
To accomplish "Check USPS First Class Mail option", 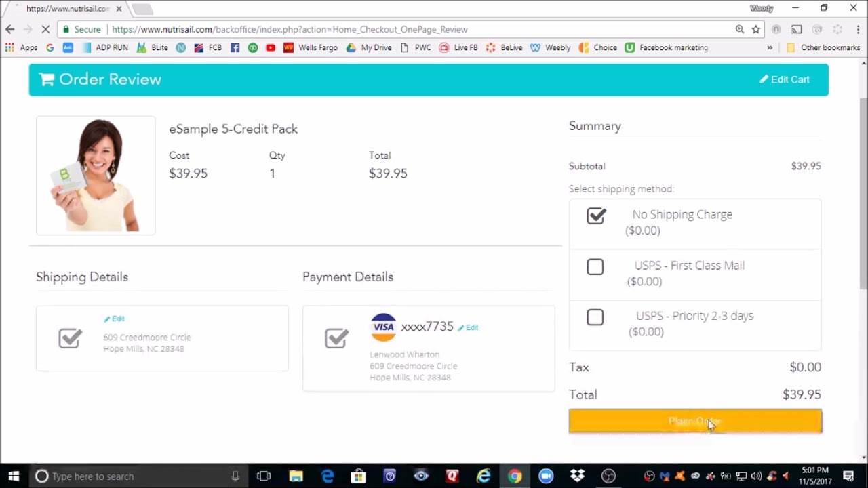I will pyautogui.click(x=595, y=267).
